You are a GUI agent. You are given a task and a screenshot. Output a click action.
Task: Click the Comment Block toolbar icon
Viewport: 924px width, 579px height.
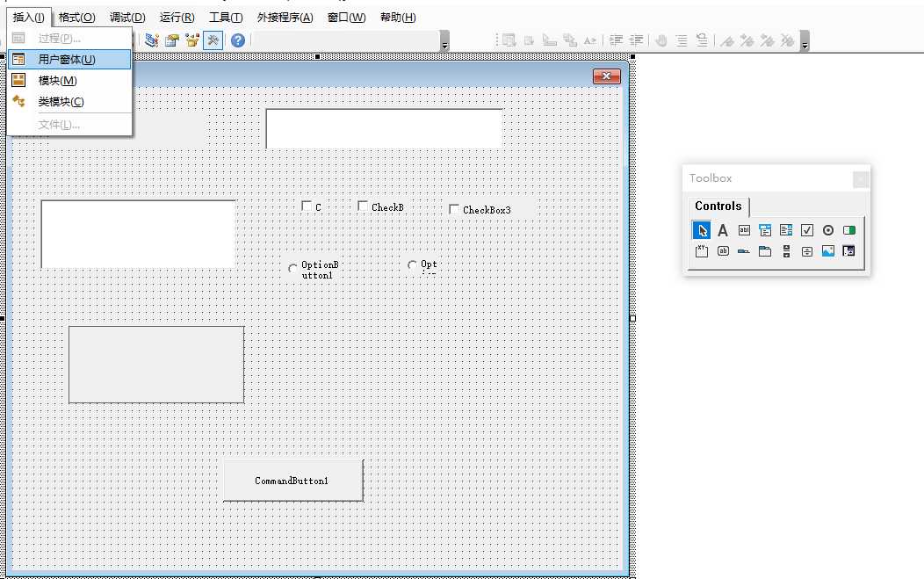(682, 40)
